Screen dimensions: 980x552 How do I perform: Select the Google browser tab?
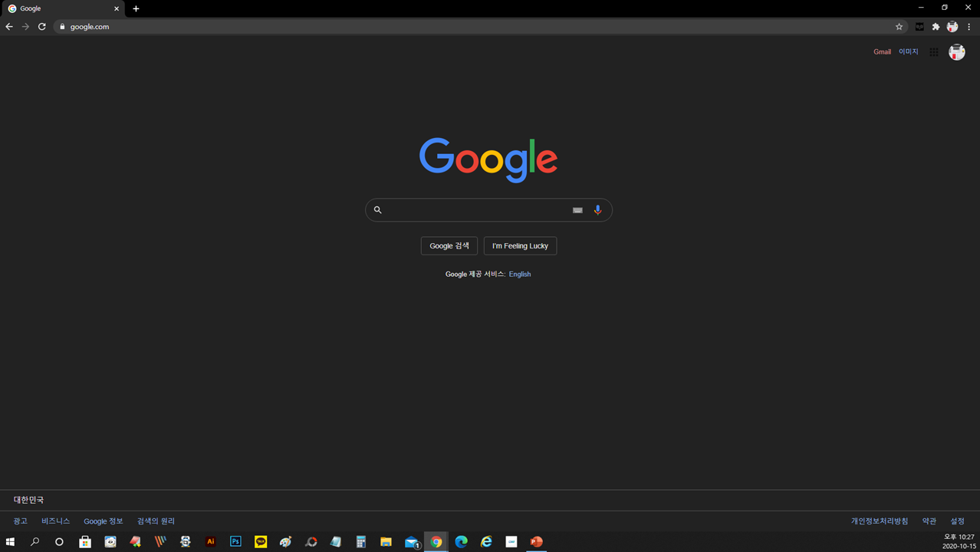coord(63,8)
